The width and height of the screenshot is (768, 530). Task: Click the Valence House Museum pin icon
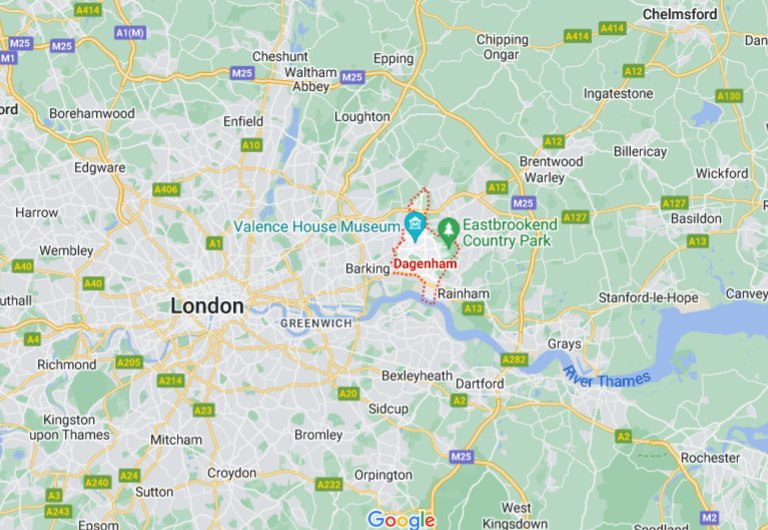click(415, 226)
